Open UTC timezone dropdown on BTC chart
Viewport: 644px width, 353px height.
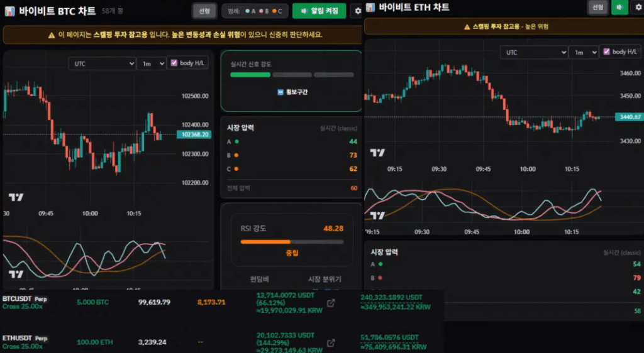tap(103, 63)
